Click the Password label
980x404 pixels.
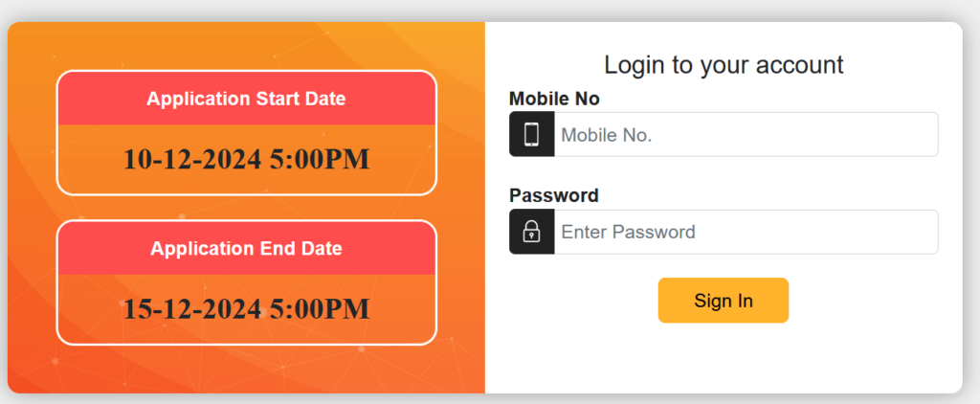tap(554, 195)
